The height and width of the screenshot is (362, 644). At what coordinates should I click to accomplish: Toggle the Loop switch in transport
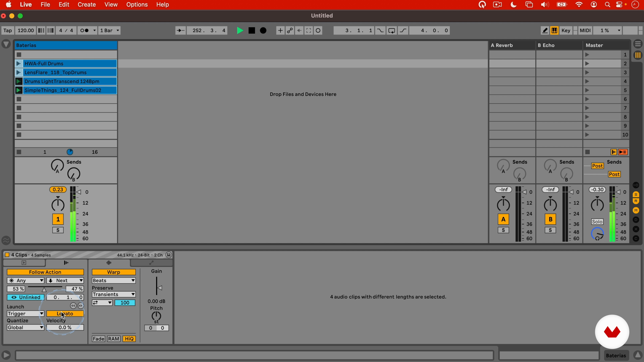(x=392, y=31)
